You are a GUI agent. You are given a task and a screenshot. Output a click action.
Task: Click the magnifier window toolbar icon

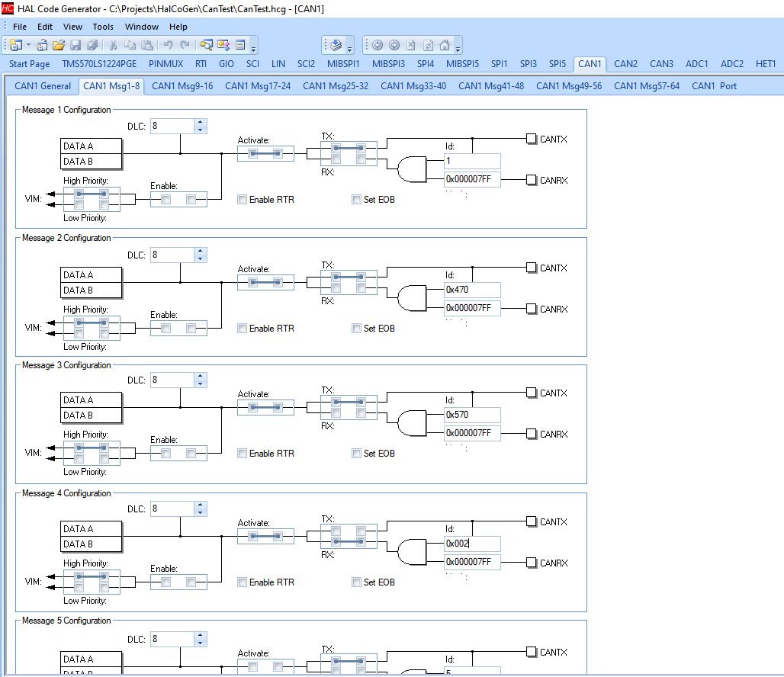pyautogui.click(x=207, y=45)
